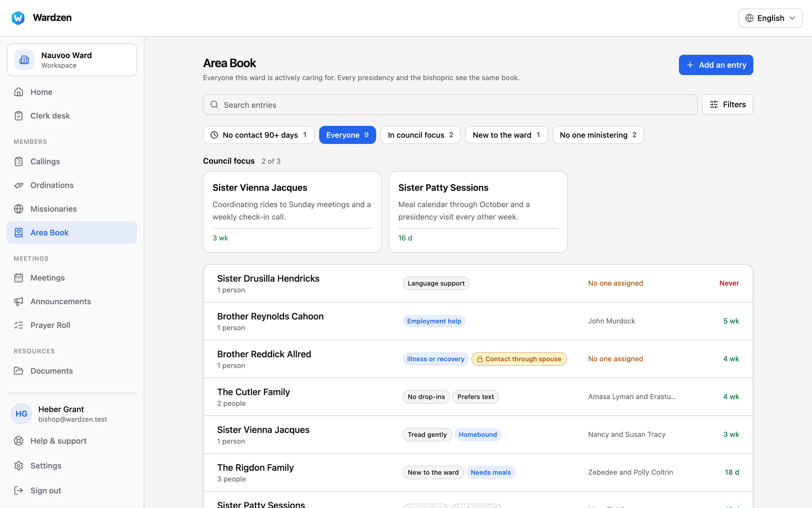Screen dimensions: 812x508
Task: Click the Prayer Roll list icon
Action: [x=18, y=325]
